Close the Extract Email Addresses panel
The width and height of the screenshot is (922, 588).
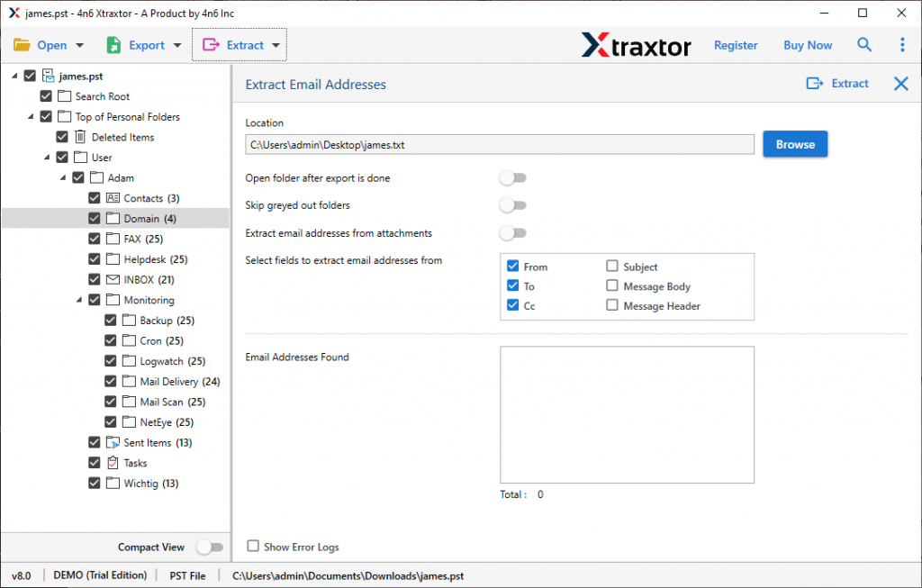(900, 84)
